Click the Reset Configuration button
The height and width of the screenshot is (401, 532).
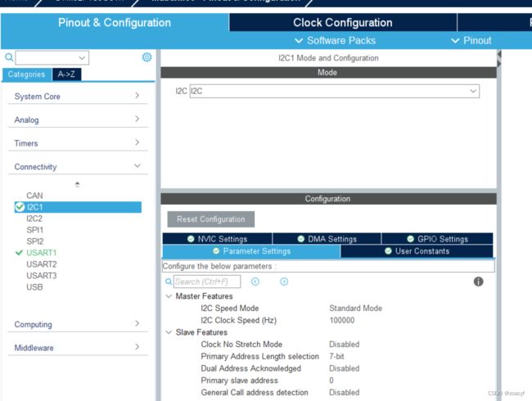tap(210, 219)
